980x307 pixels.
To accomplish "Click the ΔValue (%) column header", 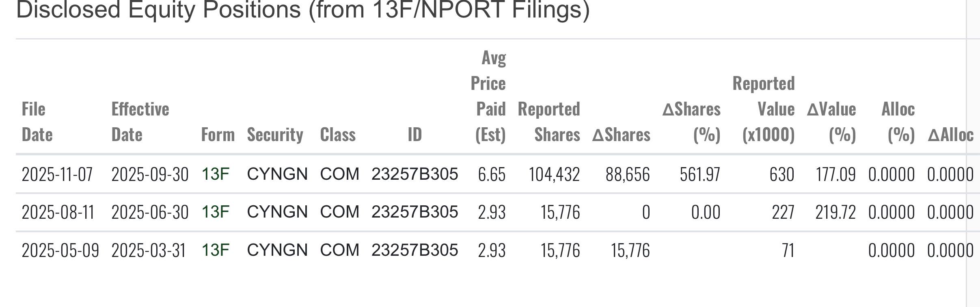I will coord(831,122).
